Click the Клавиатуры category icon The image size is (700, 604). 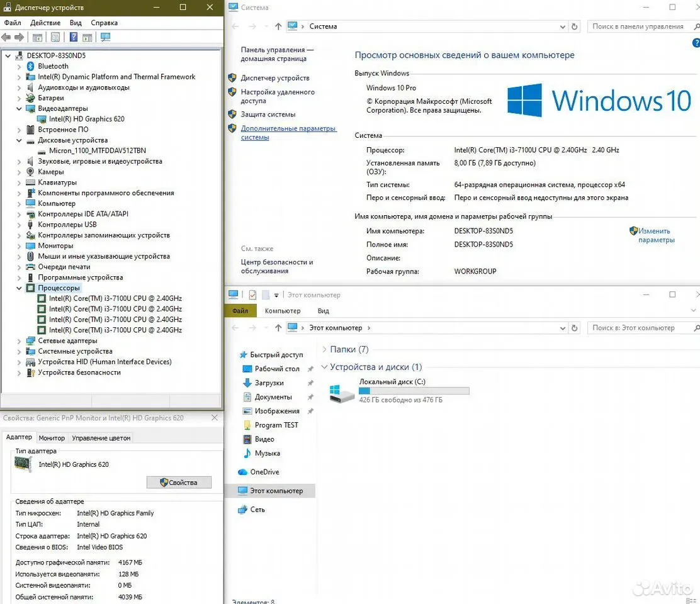30,182
